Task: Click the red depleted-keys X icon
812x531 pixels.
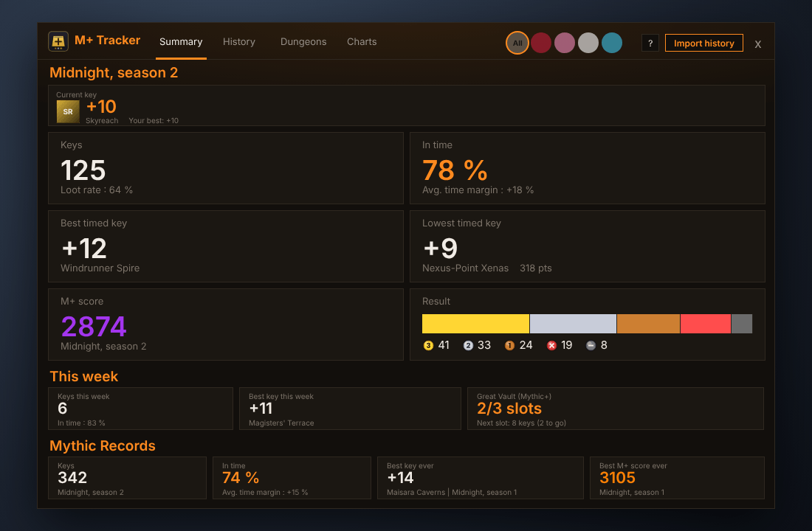Action: (551, 346)
